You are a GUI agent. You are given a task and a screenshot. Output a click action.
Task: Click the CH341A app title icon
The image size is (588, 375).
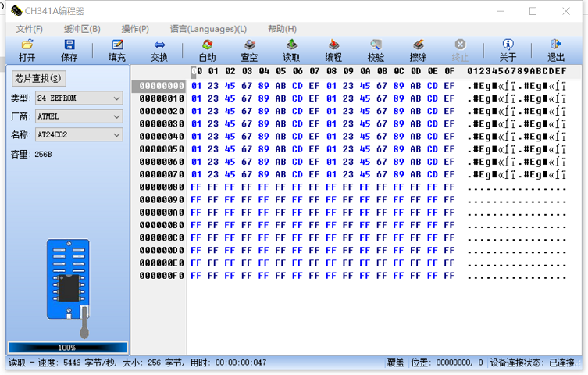(16, 11)
